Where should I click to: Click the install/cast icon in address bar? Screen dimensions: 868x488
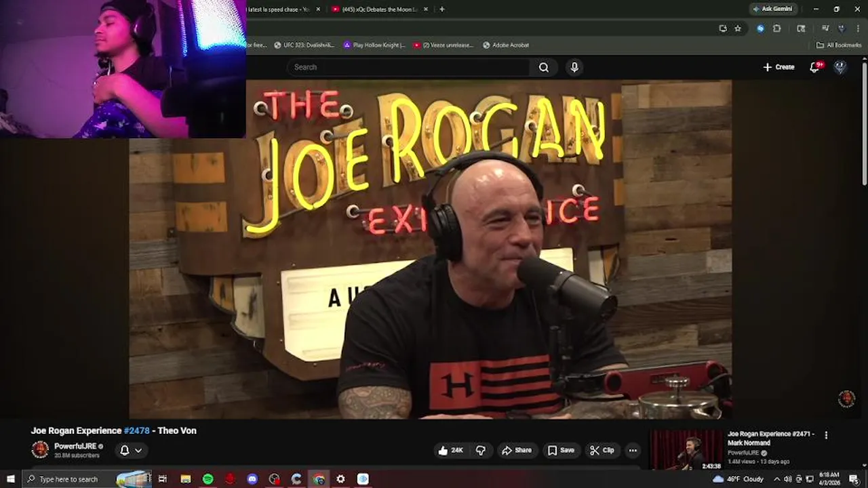click(723, 28)
